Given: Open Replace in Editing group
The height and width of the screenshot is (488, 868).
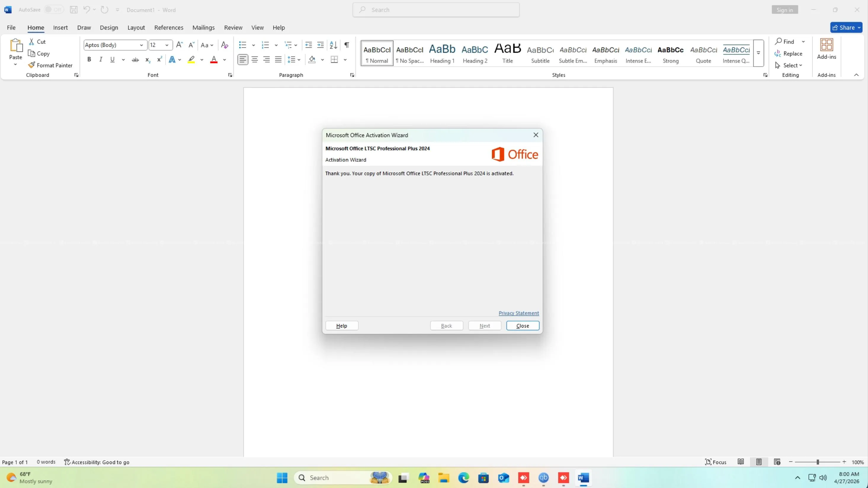Looking at the screenshot, I should [x=789, y=54].
